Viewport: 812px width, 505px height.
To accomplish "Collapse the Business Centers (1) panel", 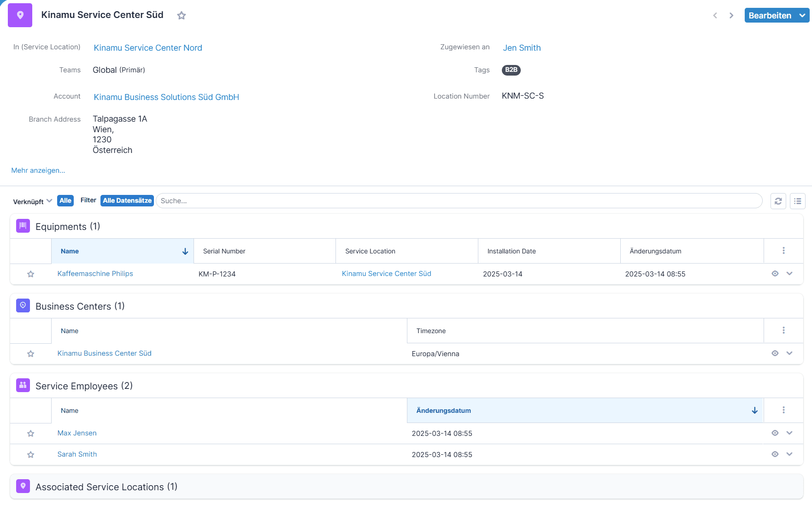I will click(x=406, y=306).
